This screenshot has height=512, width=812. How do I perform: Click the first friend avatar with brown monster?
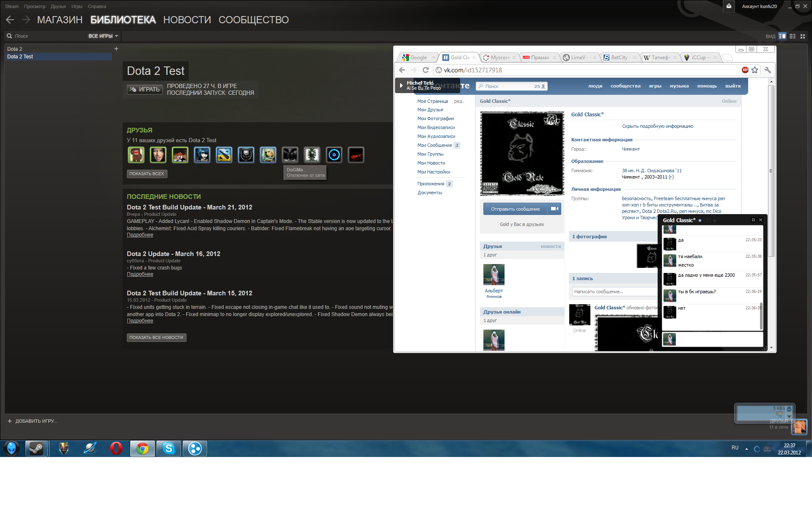[136, 155]
